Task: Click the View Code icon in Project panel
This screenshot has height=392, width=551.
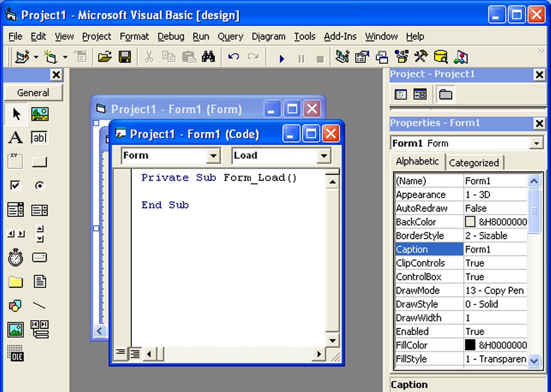Action: [x=400, y=94]
